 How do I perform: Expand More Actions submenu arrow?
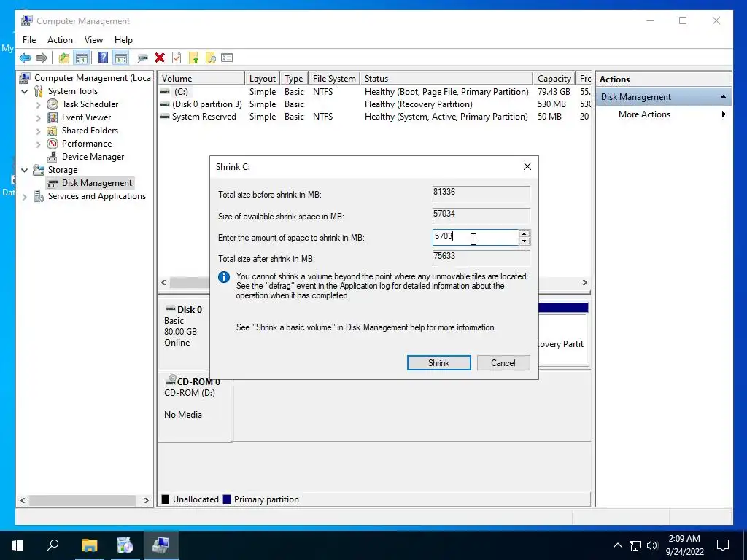tap(724, 114)
